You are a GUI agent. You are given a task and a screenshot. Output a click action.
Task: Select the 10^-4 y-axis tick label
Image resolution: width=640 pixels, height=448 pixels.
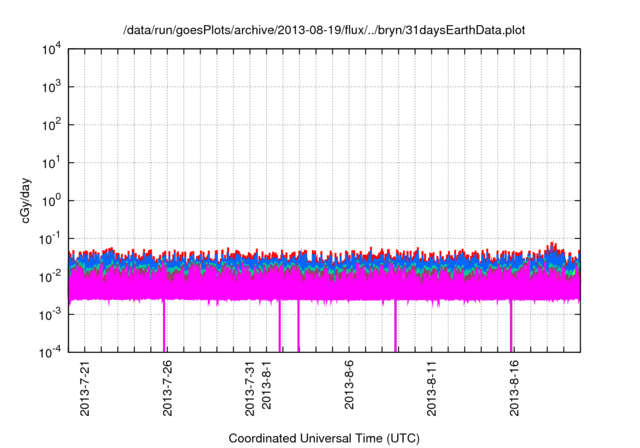point(49,352)
